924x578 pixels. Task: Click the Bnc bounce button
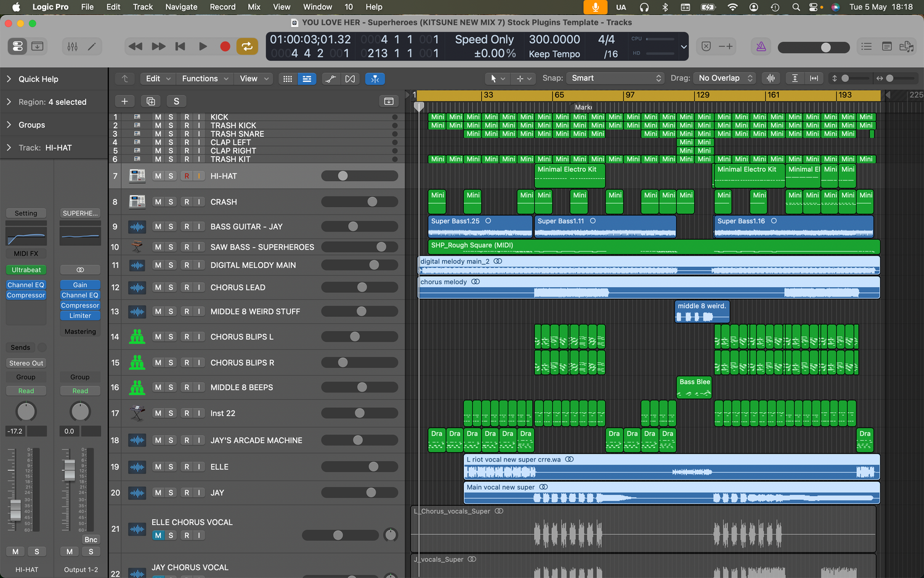coord(91,539)
